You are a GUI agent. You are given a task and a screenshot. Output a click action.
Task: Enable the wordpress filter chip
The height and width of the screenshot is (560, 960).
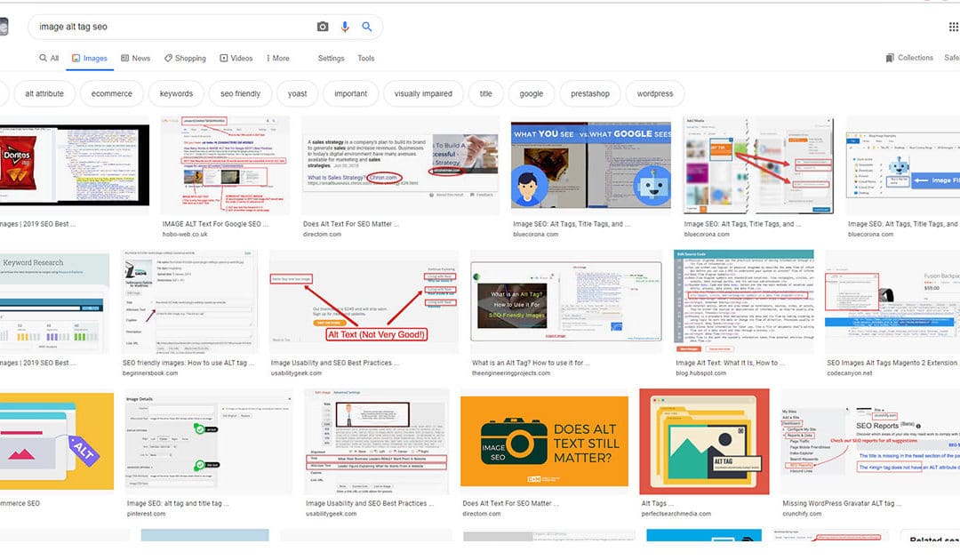click(x=654, y=93)
